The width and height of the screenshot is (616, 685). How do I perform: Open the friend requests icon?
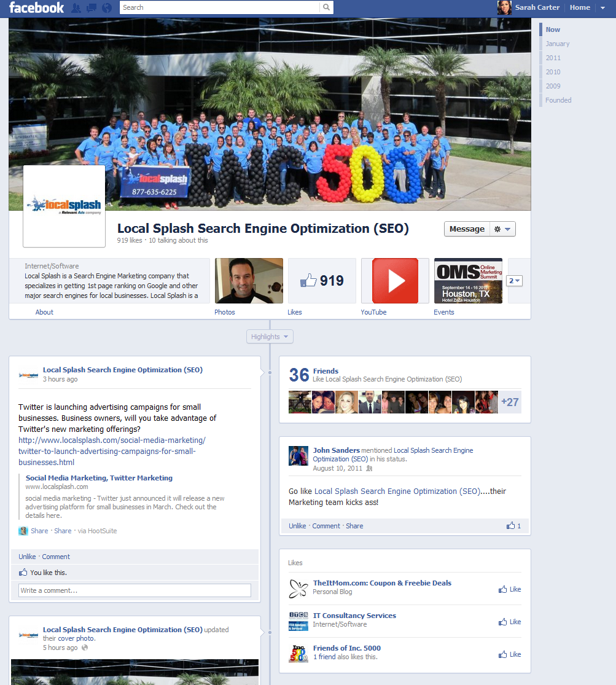77,8
